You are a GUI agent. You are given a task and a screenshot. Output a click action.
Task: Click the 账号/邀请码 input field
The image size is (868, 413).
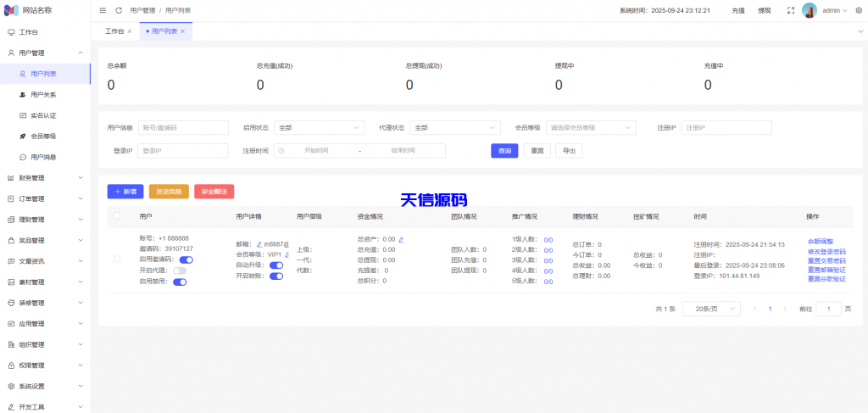(x=183, y=127)
